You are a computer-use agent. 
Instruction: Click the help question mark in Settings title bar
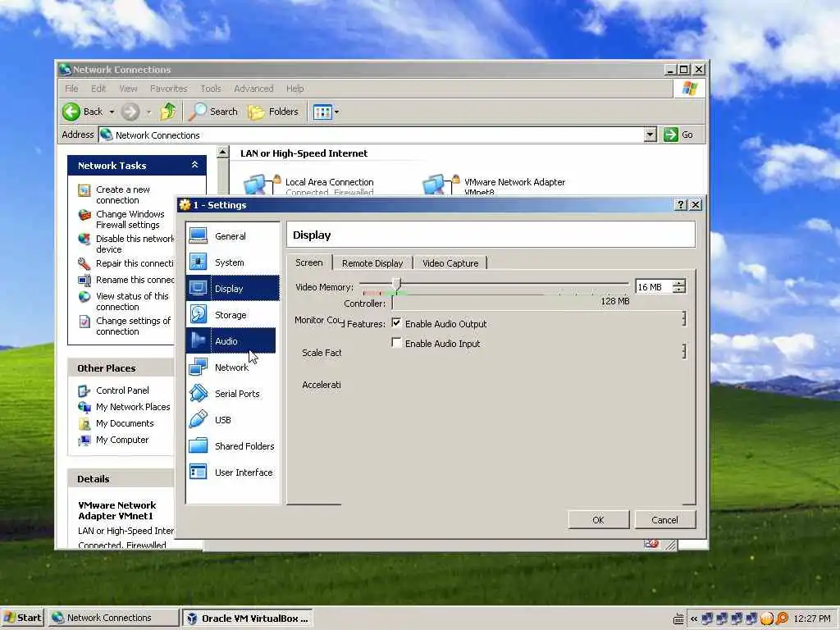tap(680, 204)
